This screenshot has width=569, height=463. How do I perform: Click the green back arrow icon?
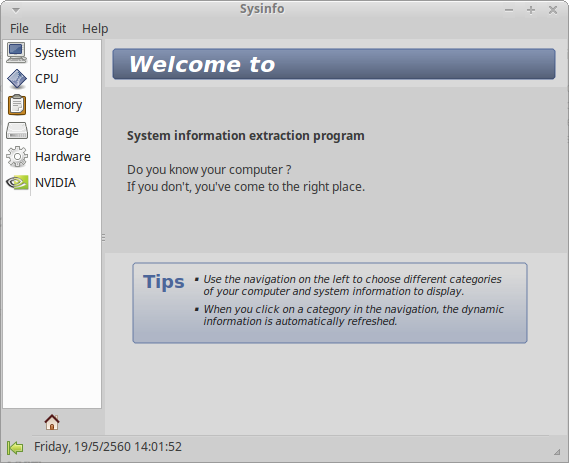point(15,447)
